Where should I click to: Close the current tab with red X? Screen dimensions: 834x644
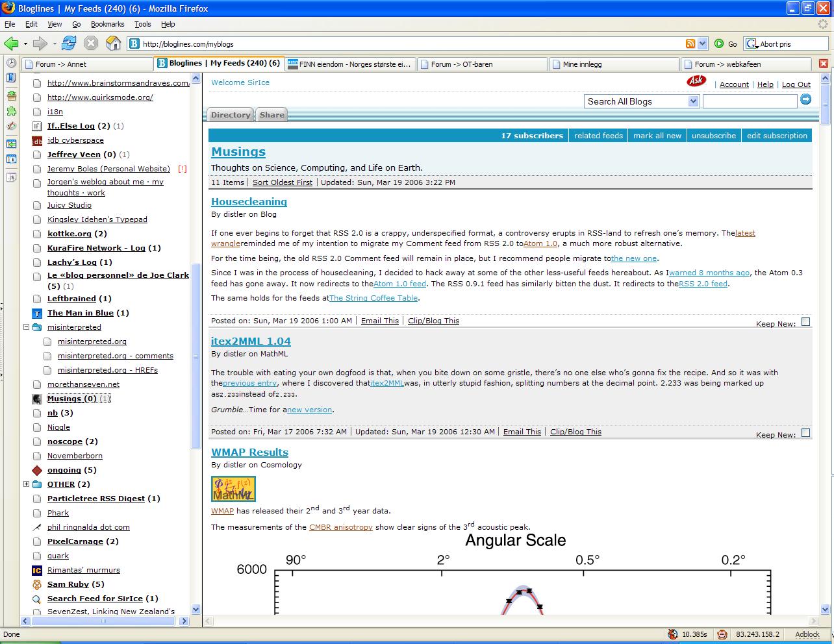[824, 64]
